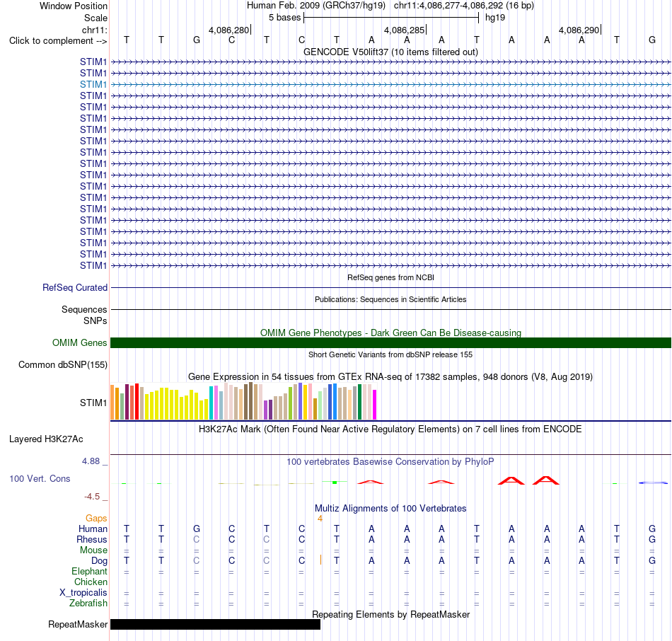Click the 'X_tropicalis' species label
The height and width of the screenshot is (641, 672).
coord(83,593)
